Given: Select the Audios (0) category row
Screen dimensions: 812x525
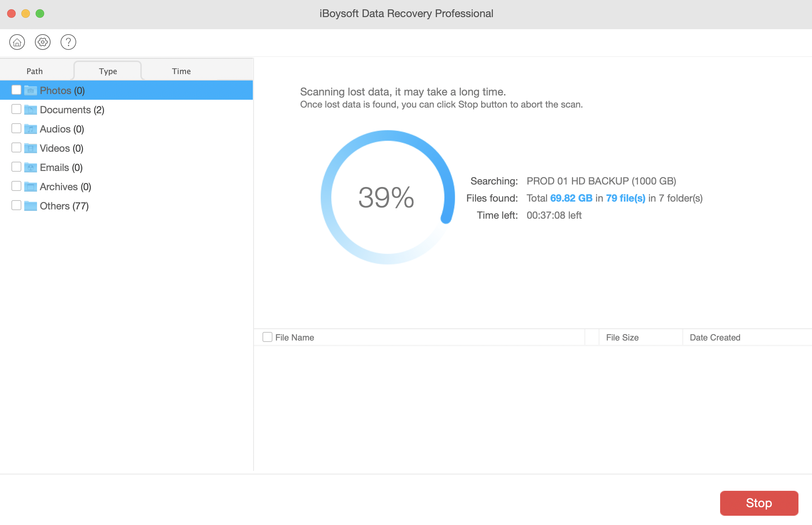Looking at the screenshot, I should (126, 129).
